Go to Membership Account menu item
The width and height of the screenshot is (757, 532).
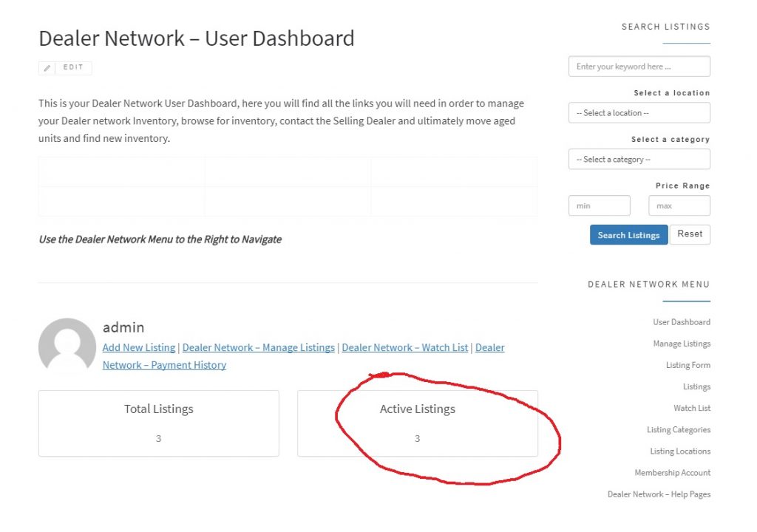click(x=672, y=473)
